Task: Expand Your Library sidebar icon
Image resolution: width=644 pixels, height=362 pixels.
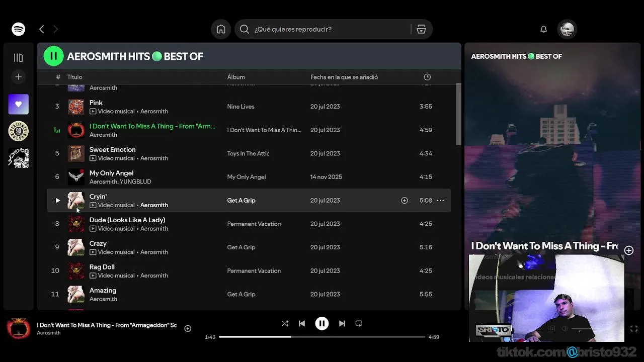Action: pyautogui.click(x=19, y=57)
